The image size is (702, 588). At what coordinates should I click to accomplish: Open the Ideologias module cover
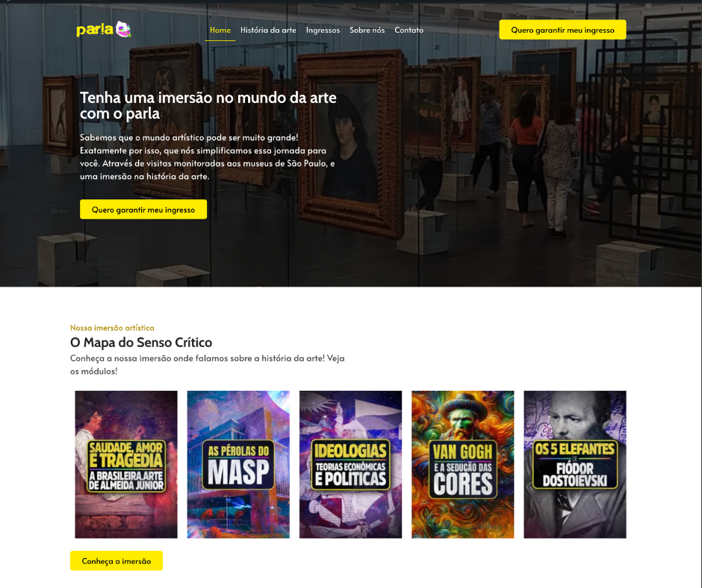click(x=350, y=464)
